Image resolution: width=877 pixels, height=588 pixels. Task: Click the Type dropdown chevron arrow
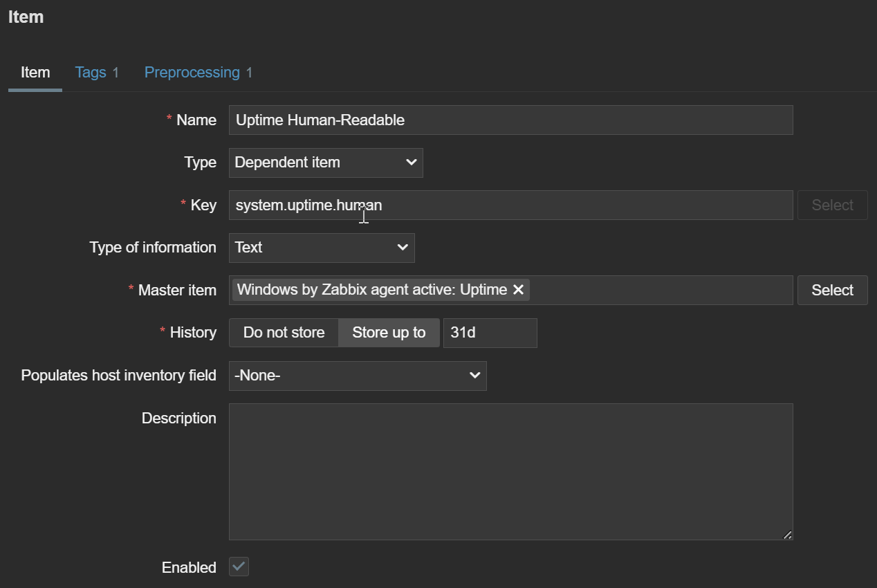pos(411,163)
